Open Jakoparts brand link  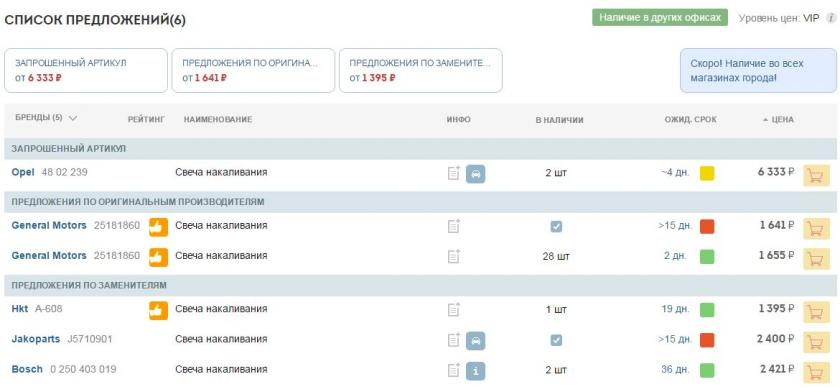(36, 339)
